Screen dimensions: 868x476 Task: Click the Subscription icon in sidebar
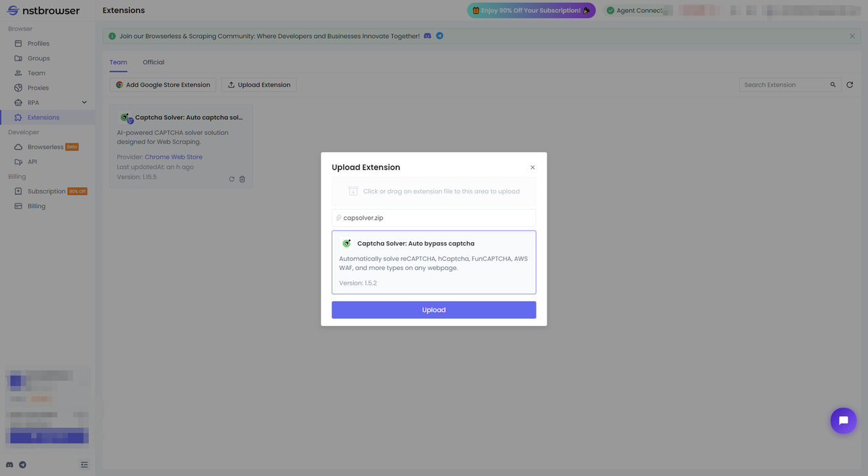click(x=18, y=191)
